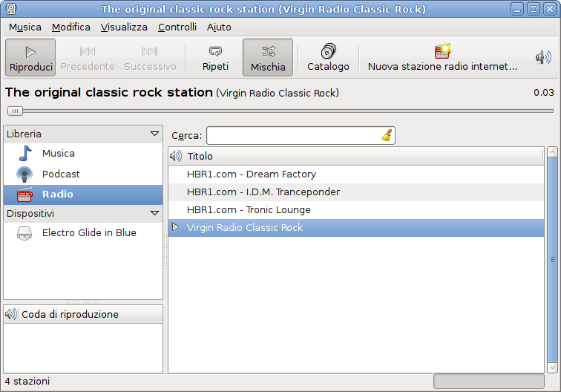
Task: Toggle the Ripeti repeat button
Action: pos(215,58)
